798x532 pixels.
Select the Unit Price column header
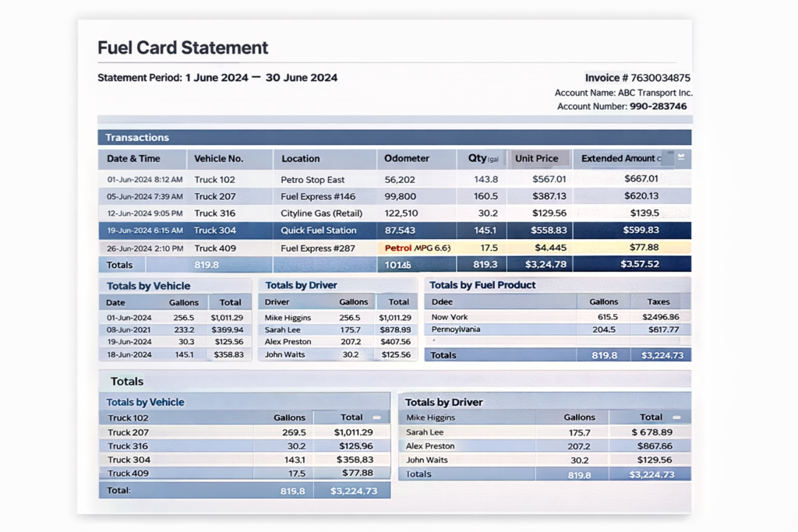(x=536, y=158)
